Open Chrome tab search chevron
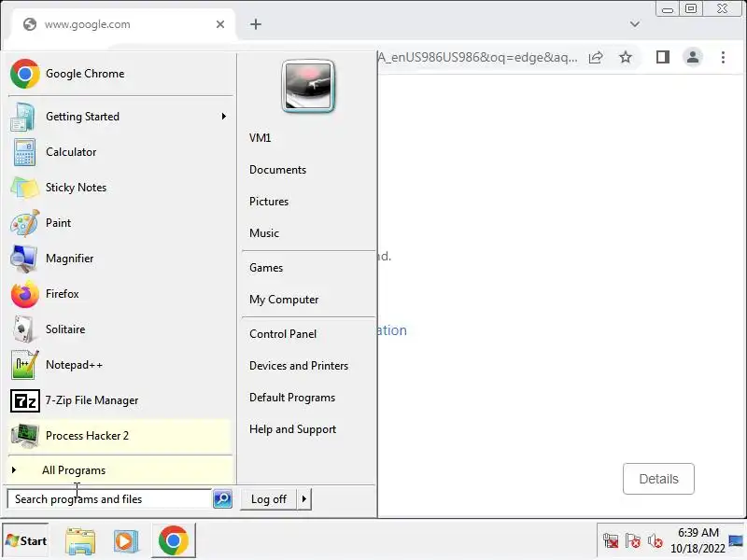This screenshot has width=747, height=560. (x=635, y=24)
